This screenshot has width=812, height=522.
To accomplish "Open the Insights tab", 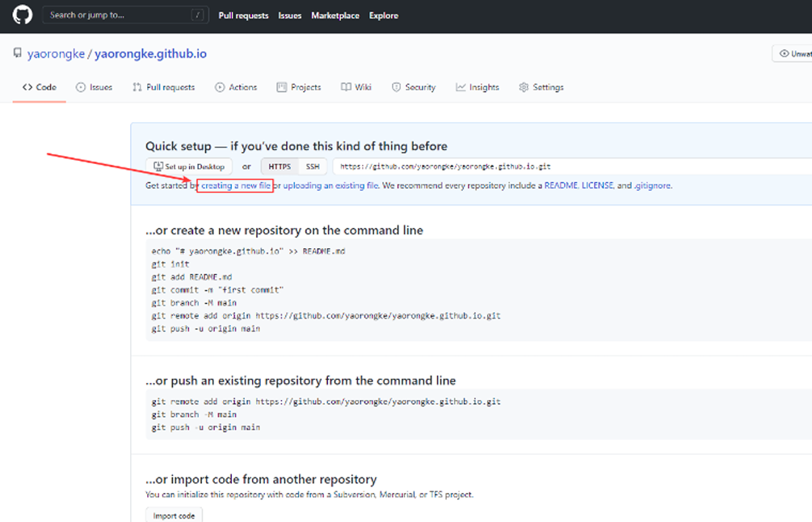I will coord(478,87).
